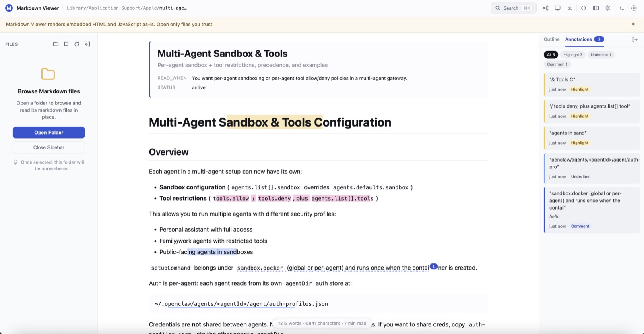This screenshot has width=644, height=334.
Task: Click the bookmark icon in Files header
Action: (x=66, y=44)
